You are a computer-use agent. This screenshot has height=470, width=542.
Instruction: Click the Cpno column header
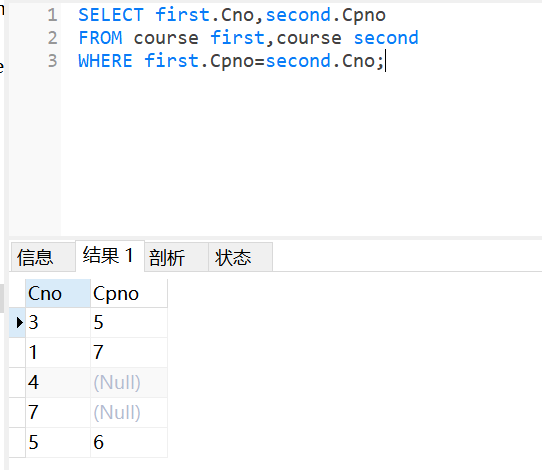click(129, 293)
